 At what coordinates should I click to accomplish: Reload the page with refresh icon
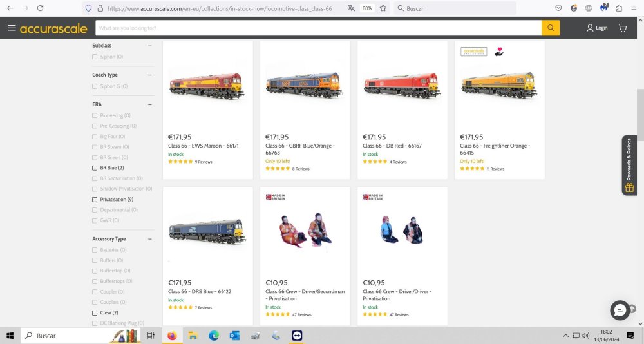point(40,8)
